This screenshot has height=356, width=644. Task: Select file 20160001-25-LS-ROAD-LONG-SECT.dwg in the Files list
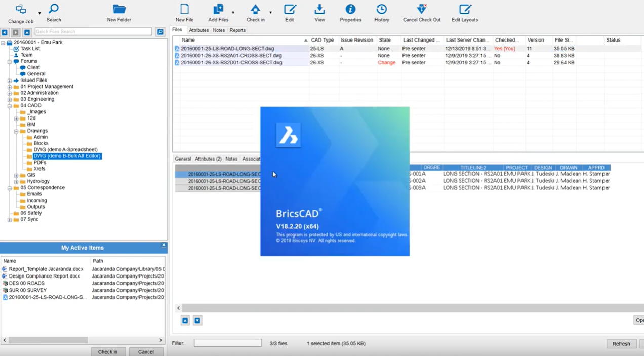227,49
